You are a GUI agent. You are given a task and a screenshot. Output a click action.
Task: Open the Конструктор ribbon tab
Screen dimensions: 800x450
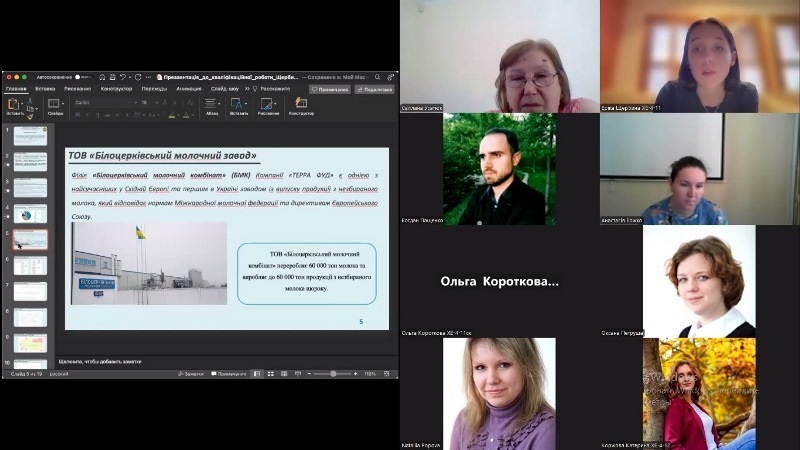116,89
